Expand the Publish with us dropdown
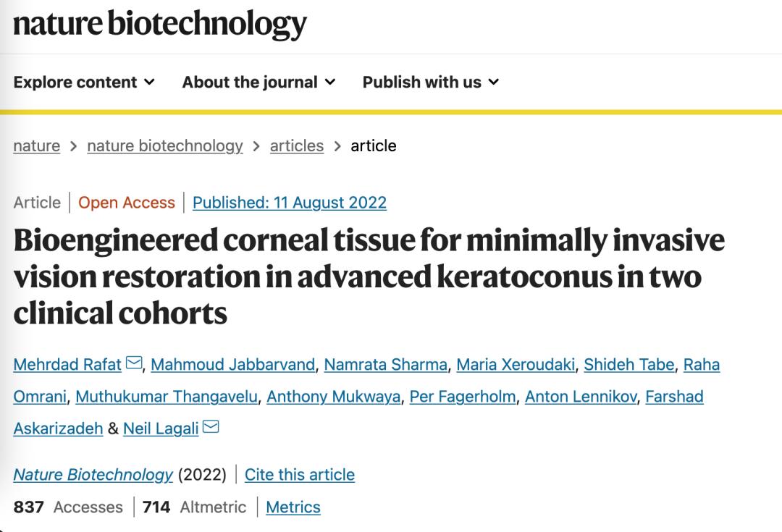Image resolution: width=782 pixels, height=532 pixels. (x=430, y=82)
